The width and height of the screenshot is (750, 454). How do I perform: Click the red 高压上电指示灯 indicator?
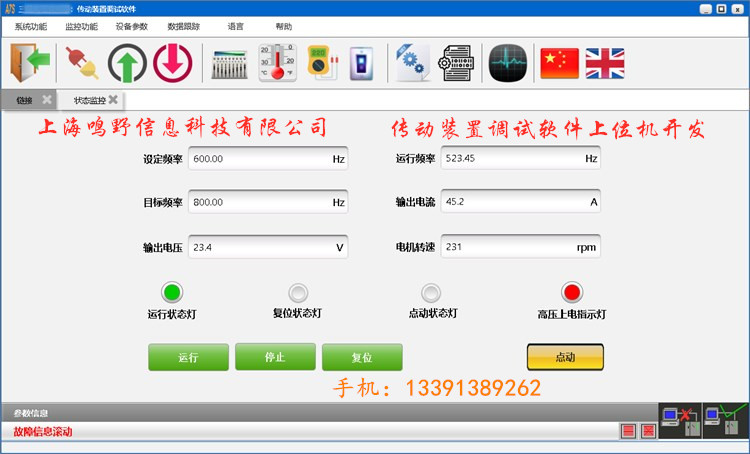pyautogui.click(x=571, y=292)
